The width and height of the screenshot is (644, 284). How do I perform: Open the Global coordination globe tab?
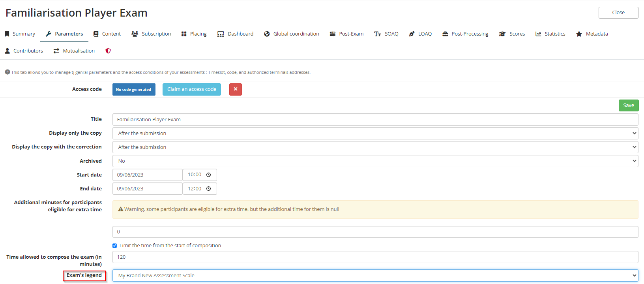(292, 34)
